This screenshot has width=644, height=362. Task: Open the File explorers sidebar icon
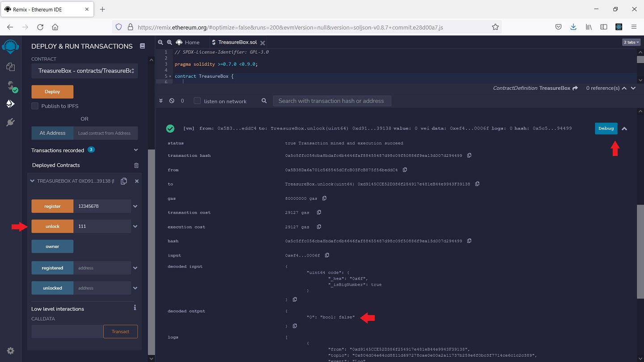[x=10, y=67]
